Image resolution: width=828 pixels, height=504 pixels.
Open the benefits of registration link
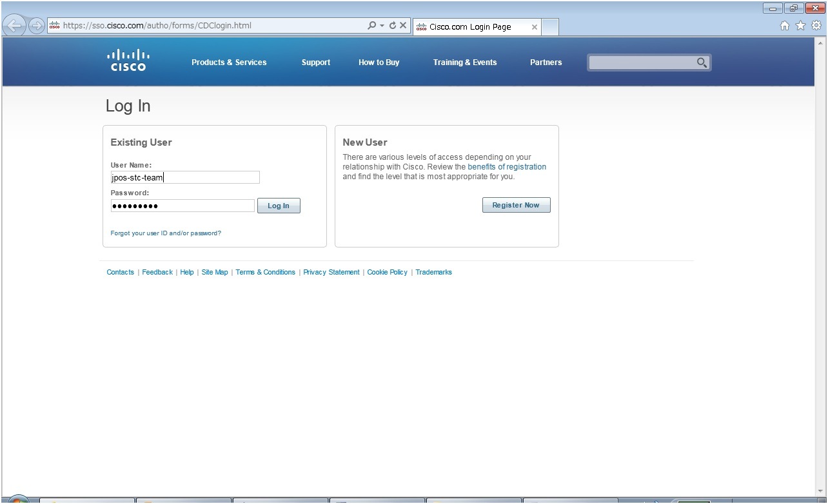[x=507, y=167]
